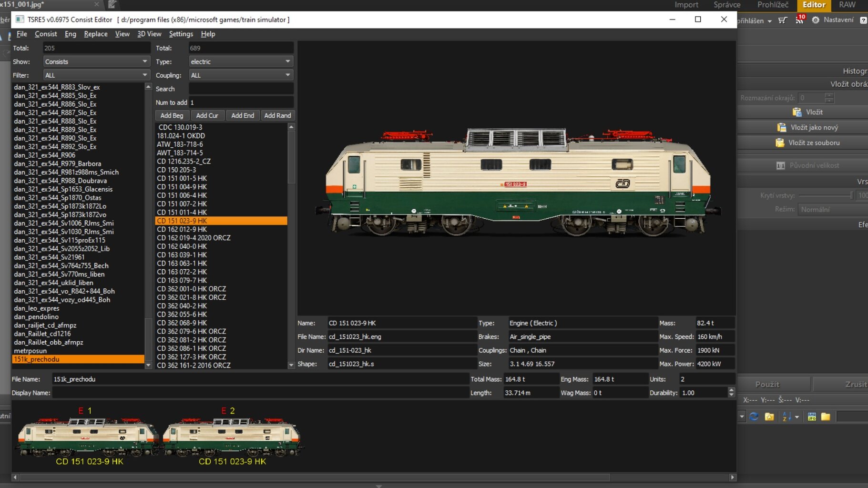Open the Settings menu
This screenshot has width=868, height=488.
tap(181, 34)
